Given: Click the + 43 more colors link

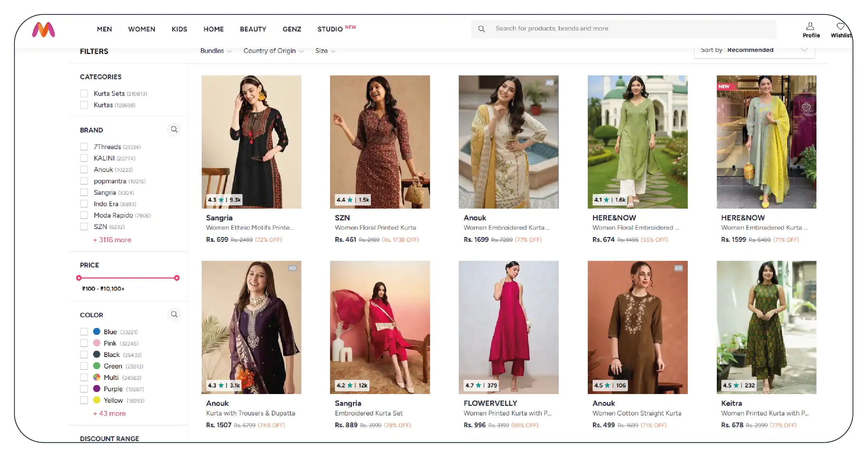Looking at the screenshot, I should tap(109, 413).
